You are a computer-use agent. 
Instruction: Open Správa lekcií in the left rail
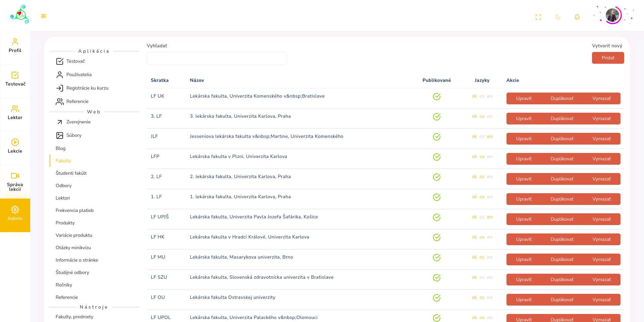(15, 181)
